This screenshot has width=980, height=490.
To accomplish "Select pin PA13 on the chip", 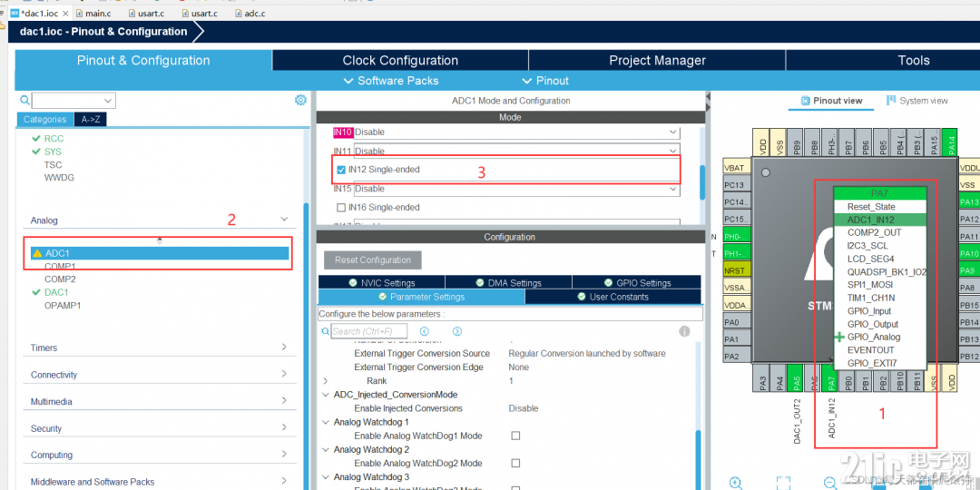I will point(969,201).
